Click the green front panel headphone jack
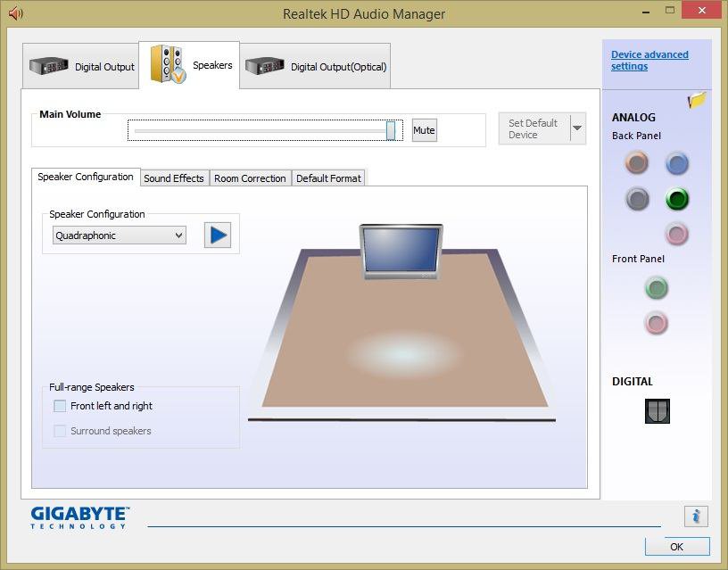This screenshot has height=570, width=728. [657, 288]
